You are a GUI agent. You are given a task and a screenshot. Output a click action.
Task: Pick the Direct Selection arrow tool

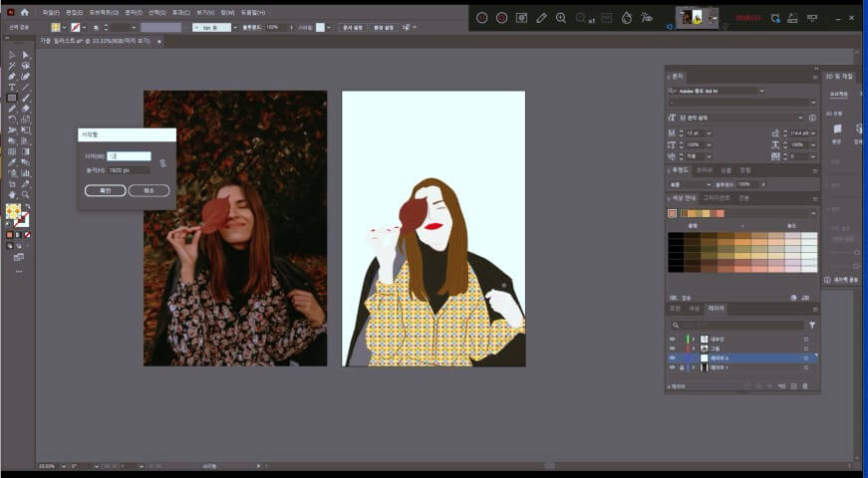(x=26, y=54)
